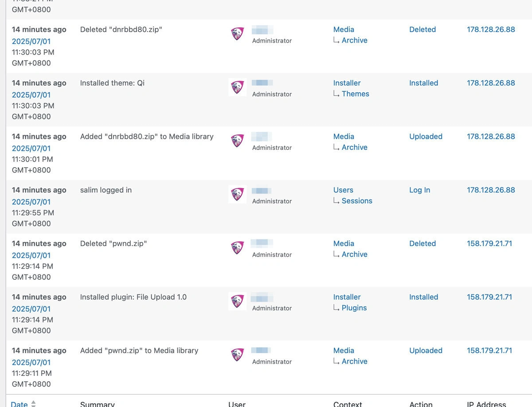Click Administrator role text in salim logged in row
Image resolution: width=532 pixels, height=407 pixels.
(272, 201)
